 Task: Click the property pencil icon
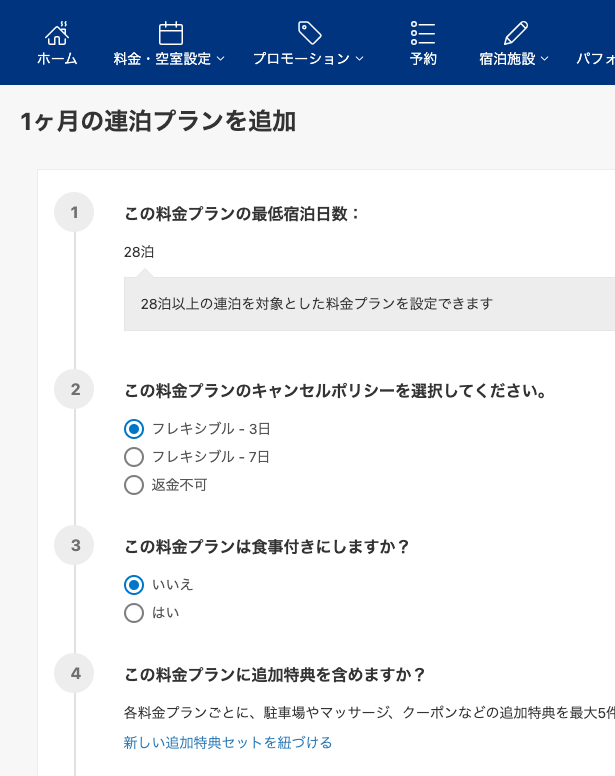click(x=515, y=32)
